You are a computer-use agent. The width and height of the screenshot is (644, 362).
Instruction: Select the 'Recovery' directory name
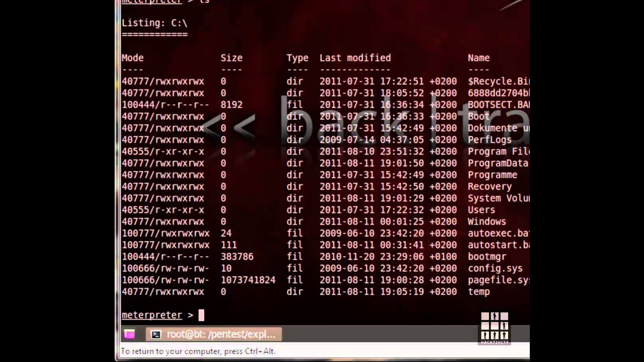point(490,187)
